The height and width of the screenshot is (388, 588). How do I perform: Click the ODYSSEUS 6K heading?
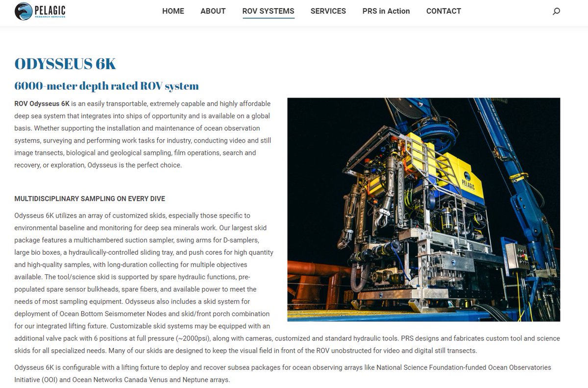coord(65,64)
